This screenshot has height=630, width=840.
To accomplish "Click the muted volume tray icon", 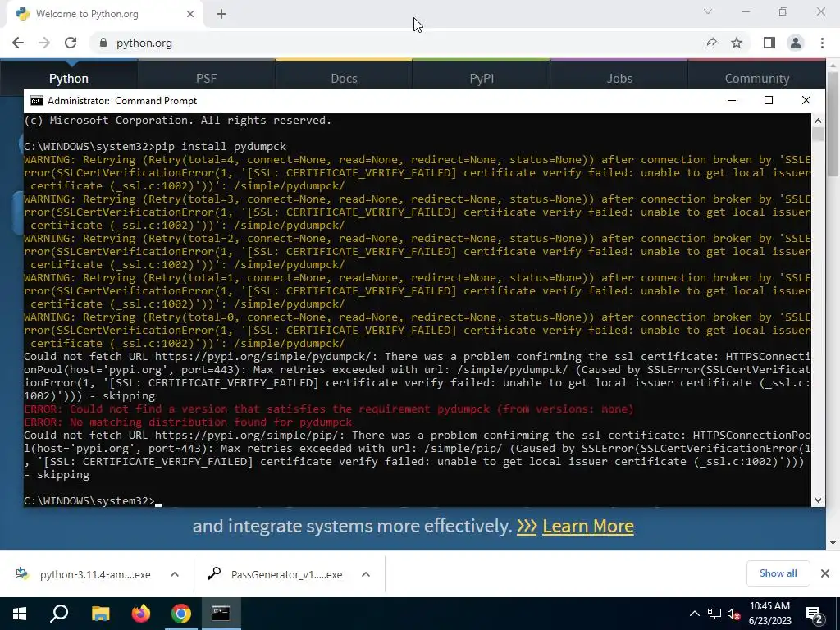I will [734, 614].
